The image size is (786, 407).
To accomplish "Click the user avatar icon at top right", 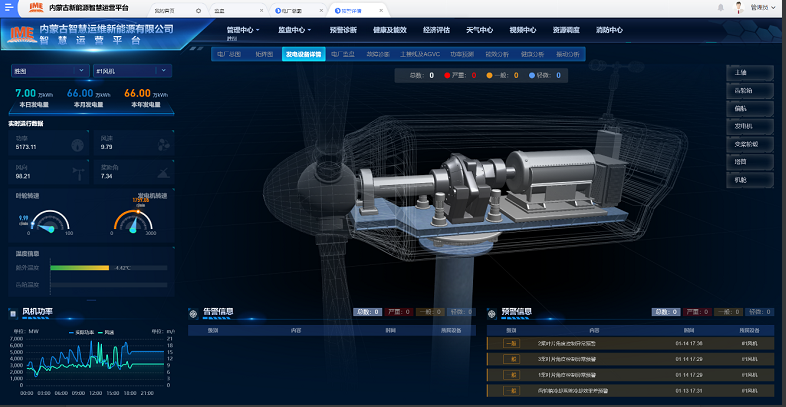I will click(x=739, y=7).
